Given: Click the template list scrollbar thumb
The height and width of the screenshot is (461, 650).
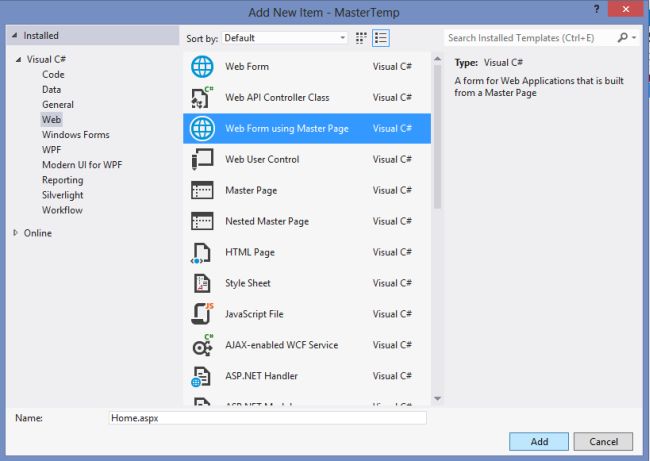Looking at the screenshot, I should tap(437, 137).
